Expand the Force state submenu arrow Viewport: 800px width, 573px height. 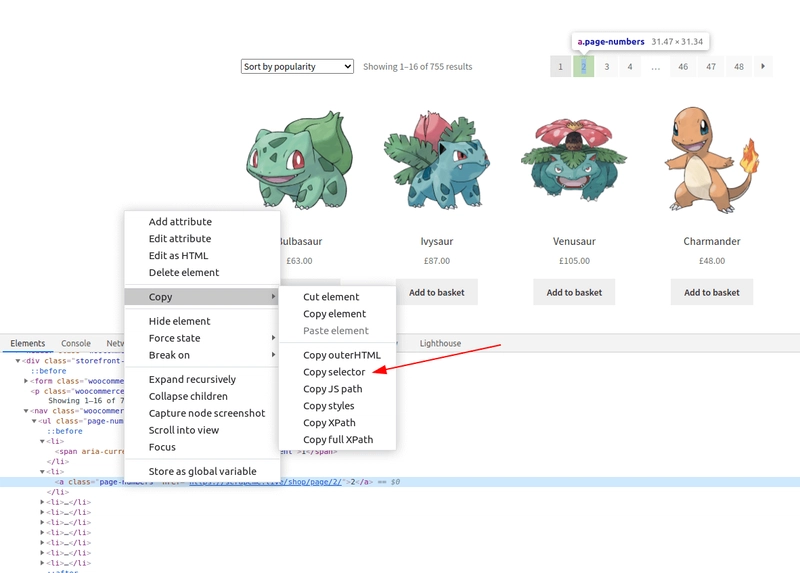pos(273,338)
